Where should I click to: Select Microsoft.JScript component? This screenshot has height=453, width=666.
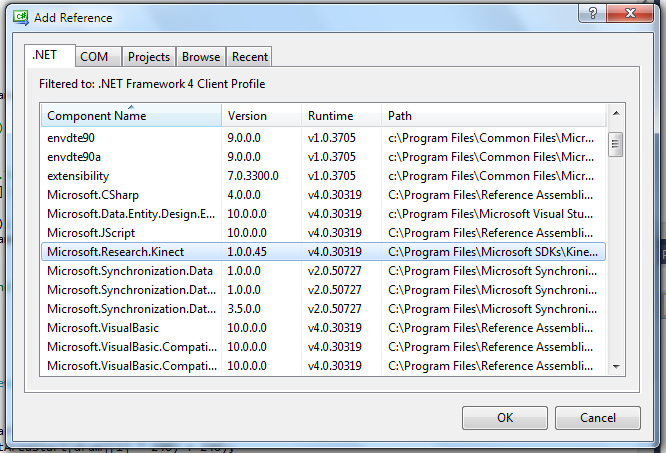[323, 233]
